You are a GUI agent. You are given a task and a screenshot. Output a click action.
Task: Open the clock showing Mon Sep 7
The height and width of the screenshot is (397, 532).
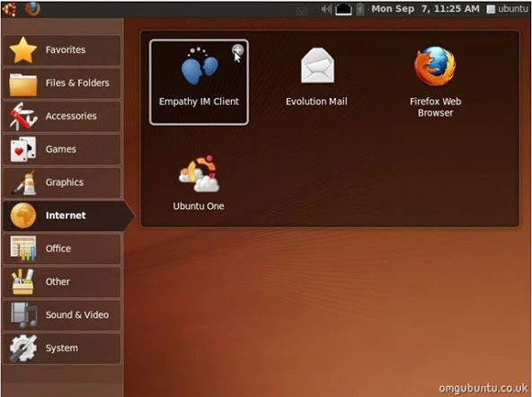(425, 9)
